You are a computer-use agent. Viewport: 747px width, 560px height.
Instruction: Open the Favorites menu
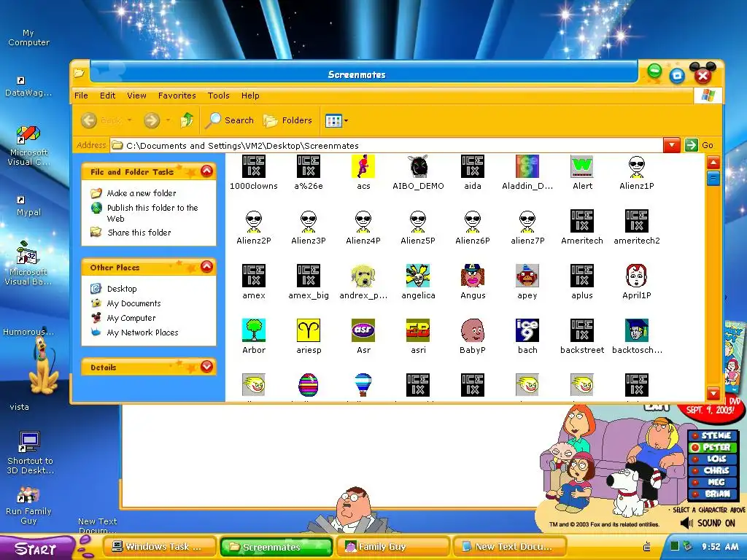pos(177,96)
